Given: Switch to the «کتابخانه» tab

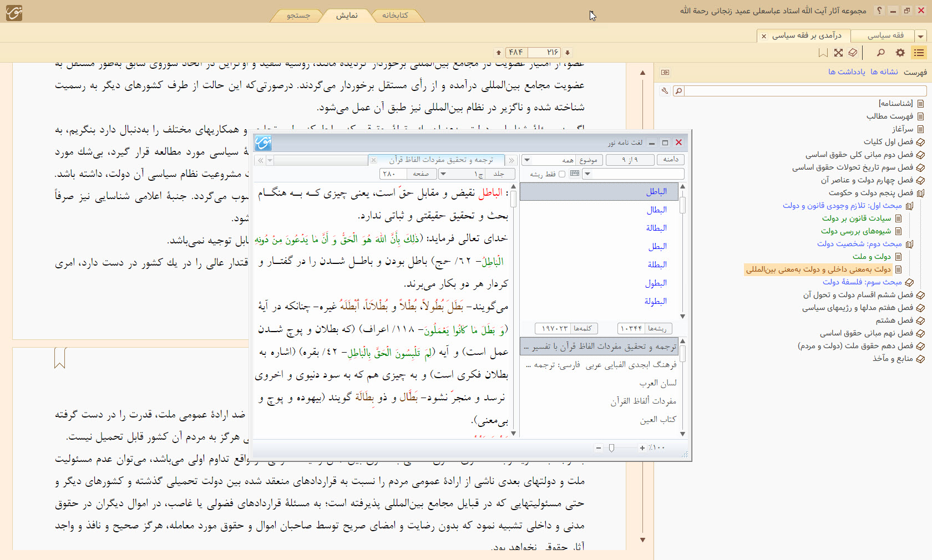Looking at the screenshot, I should click(x=395, y=16).
